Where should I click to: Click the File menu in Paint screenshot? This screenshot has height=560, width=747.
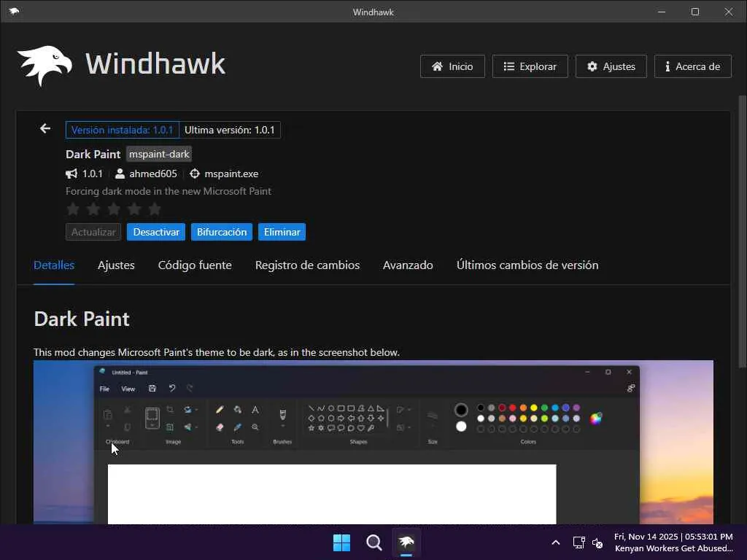click(x=104, y=389)
